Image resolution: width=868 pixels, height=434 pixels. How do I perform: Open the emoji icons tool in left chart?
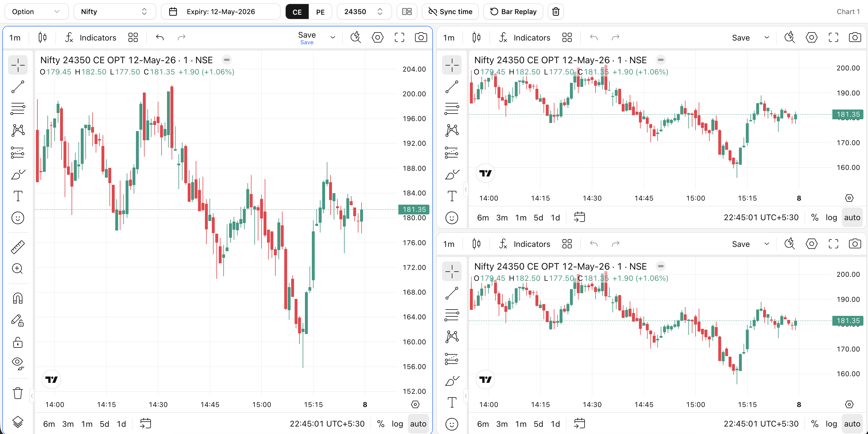[18, 218]
